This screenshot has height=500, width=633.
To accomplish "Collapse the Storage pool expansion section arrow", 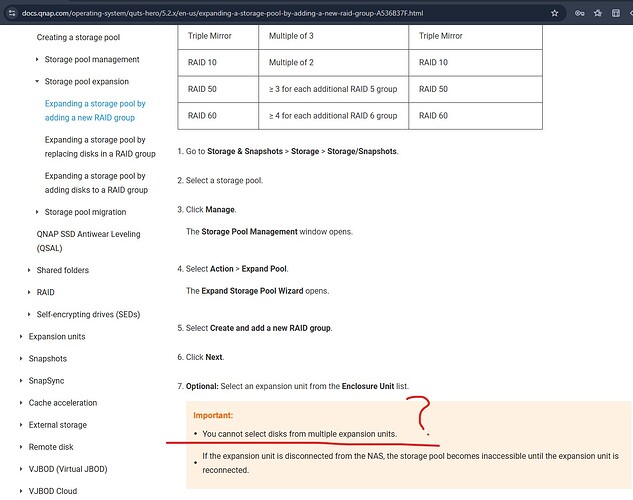I will [37, 82].
